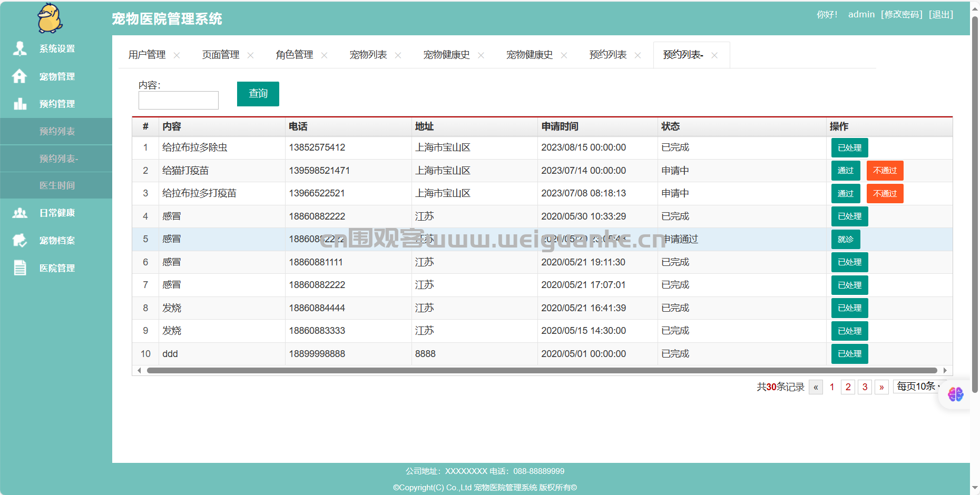Viewport: 980px width, 495px height.
Task: Click the 修改密码 link
Action: (901, 15)
